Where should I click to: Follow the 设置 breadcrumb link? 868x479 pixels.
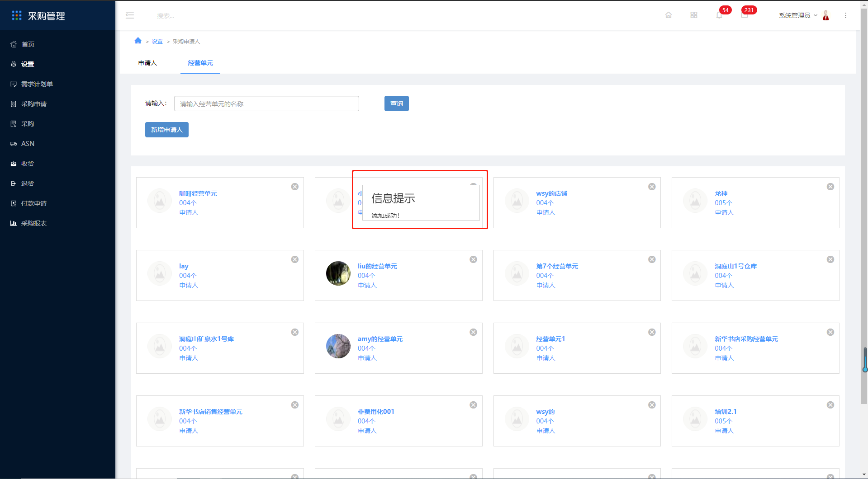coord(157,41)
